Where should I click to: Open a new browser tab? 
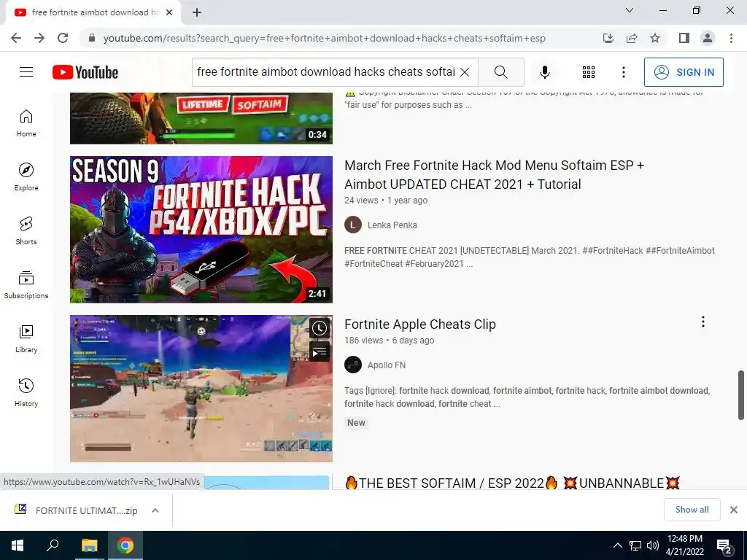click(x=197, y=12)
